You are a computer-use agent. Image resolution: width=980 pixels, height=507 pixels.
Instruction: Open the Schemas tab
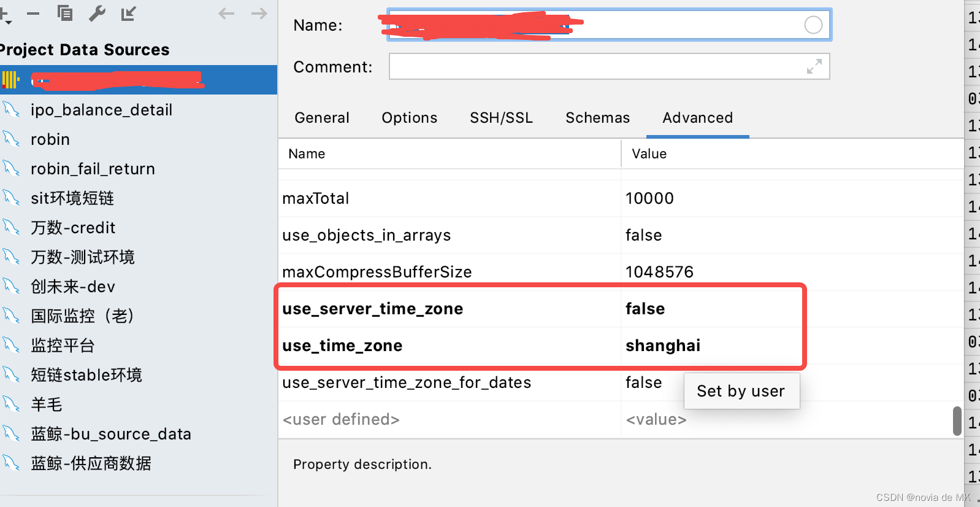[x=597, y=118]
